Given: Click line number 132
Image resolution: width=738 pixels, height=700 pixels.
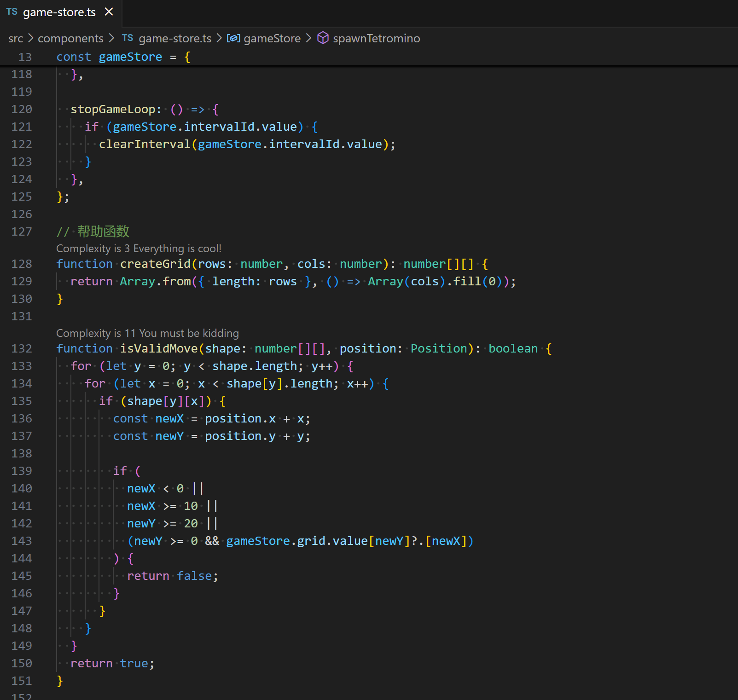Looking at the screenshot, I should 22,348.
